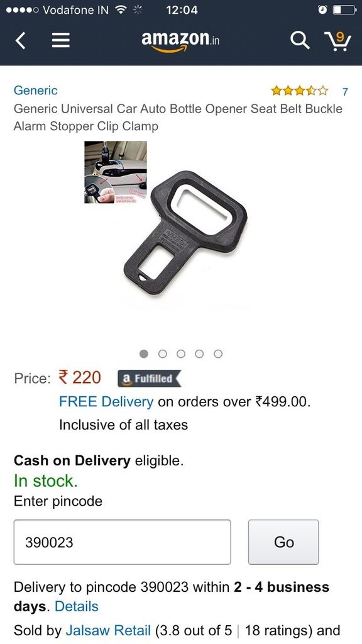The width and height of the screenshot is (362, 644).
Task: Click the FREE Delivery link
Action: tap(106, 401)
